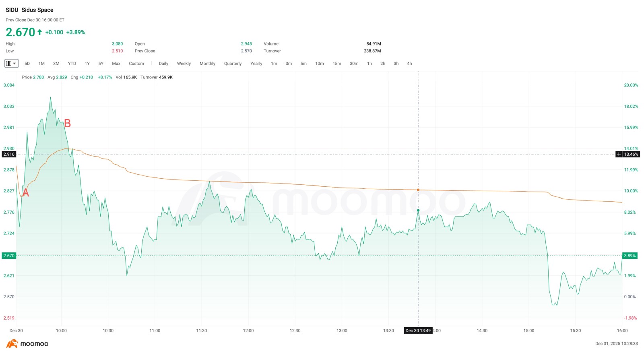Select the Weekly interval

184,64
